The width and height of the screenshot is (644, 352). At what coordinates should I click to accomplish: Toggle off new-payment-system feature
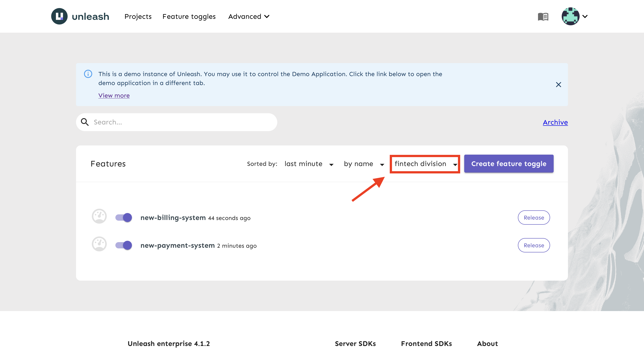tap(123, 245)
